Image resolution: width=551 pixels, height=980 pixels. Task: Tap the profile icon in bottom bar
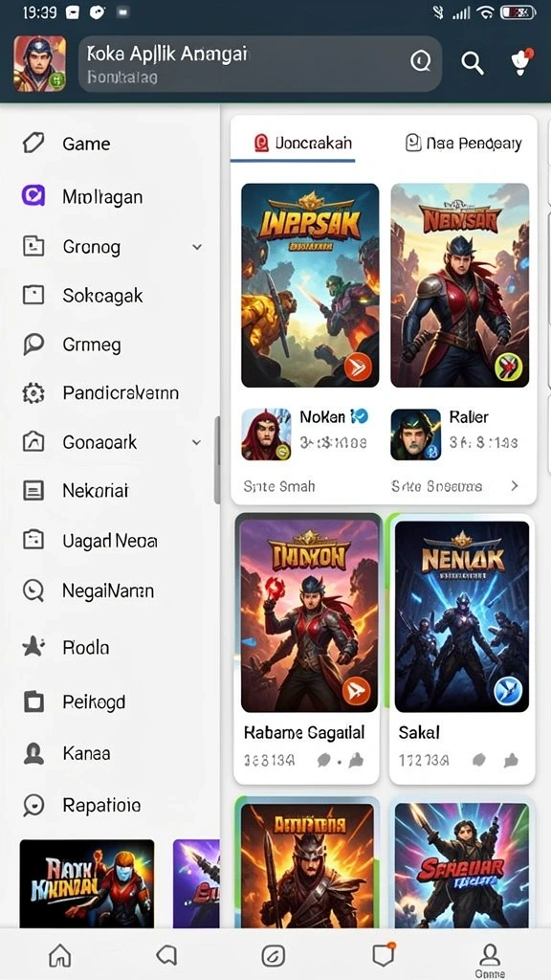pos(490,959)
